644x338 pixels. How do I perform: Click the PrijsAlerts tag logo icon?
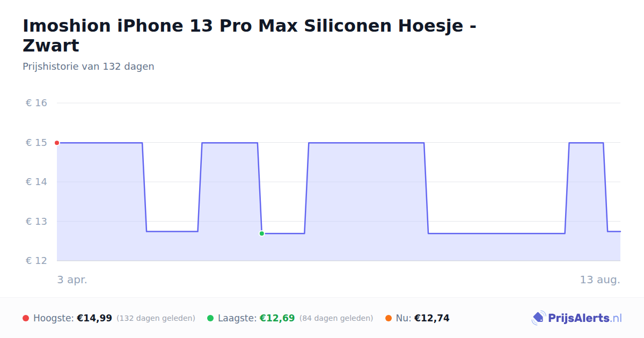(x=538, y=318)
